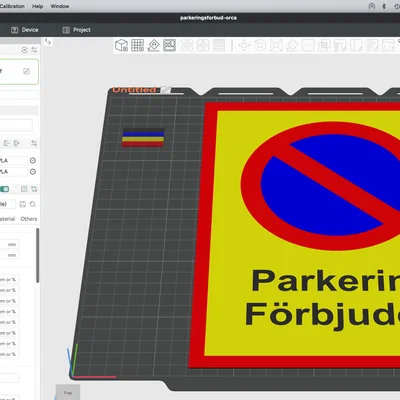Click the settings sliders icon in printer header

(34, 50)
